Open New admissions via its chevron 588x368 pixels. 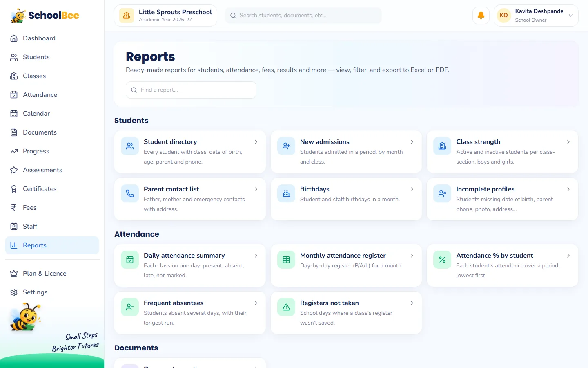[x=412, y=142]
